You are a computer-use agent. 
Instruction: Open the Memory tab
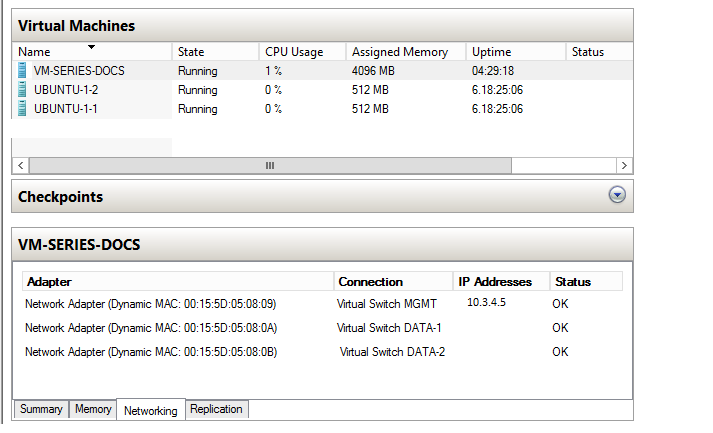click(x=93, y=409)
